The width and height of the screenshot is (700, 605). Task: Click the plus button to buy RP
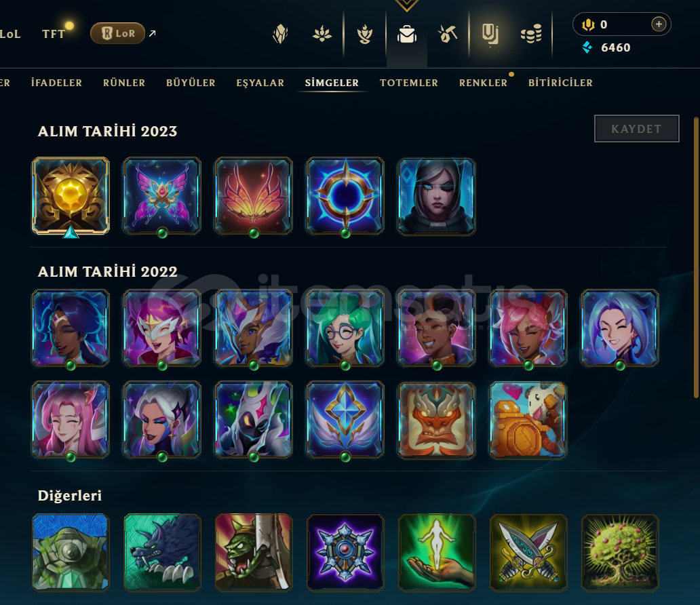tap(659, 24)
